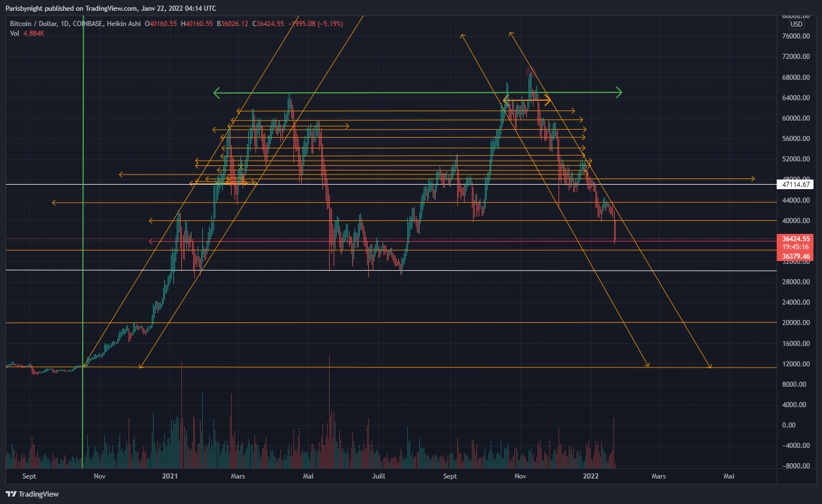
Task: Click the Juill label on time axis
Action: click(378, 476)
